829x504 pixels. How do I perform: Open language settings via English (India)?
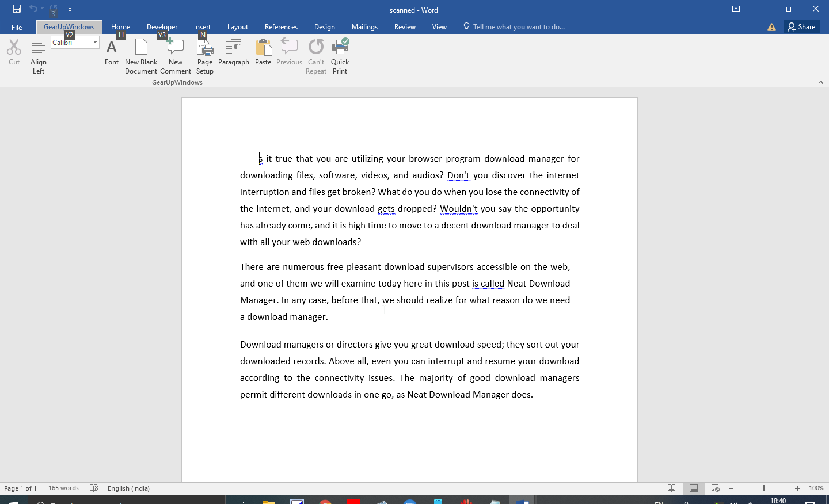(x=128, y=488)
